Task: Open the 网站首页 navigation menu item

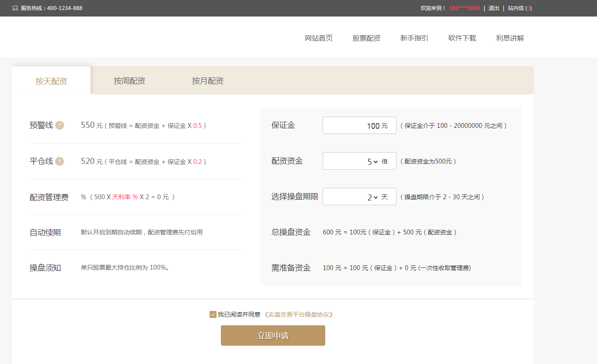Action: (x=319, y=38)
